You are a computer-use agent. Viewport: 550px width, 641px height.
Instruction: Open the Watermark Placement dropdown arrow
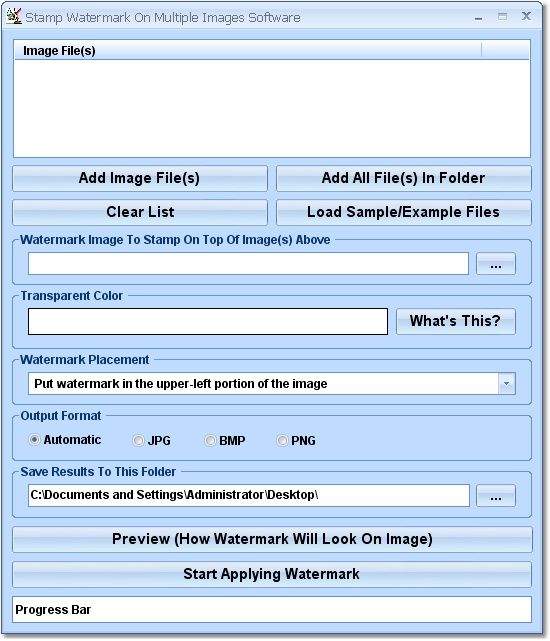point(507,383)
